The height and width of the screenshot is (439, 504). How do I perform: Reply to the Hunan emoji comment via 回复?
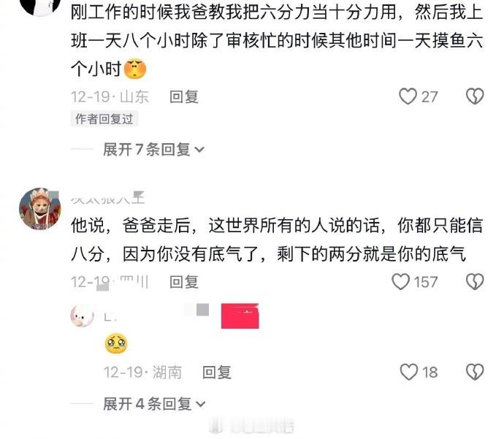(x=217, y=373)
